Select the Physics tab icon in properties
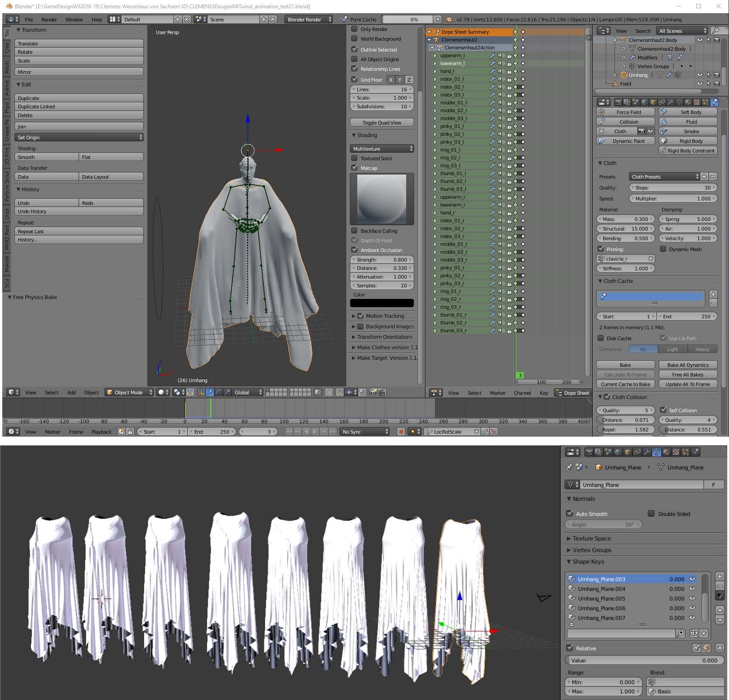729x700 pixels. 714,102
